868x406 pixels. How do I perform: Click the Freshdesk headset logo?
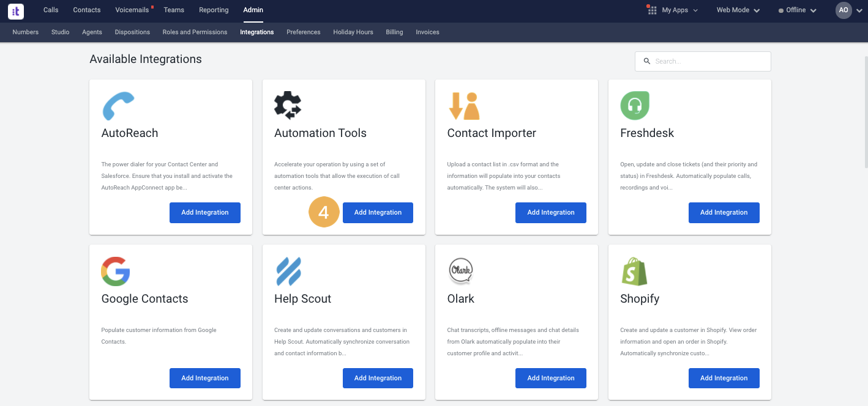click(x=635, y=106)
